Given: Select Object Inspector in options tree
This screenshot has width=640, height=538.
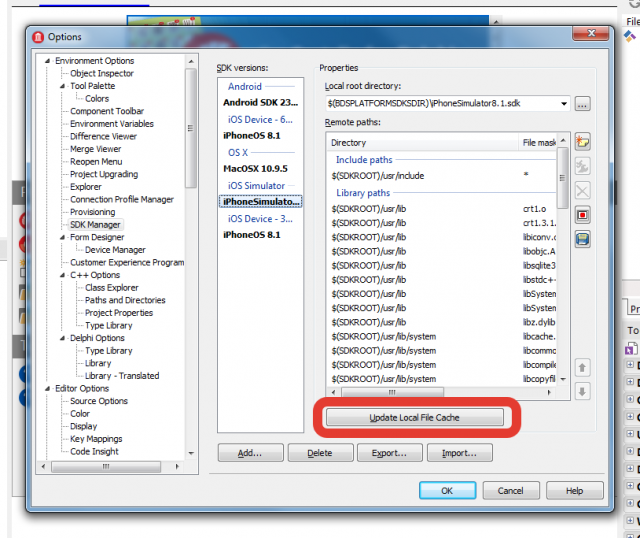Looking at the screenshot, I should click(x=102, y=73).
